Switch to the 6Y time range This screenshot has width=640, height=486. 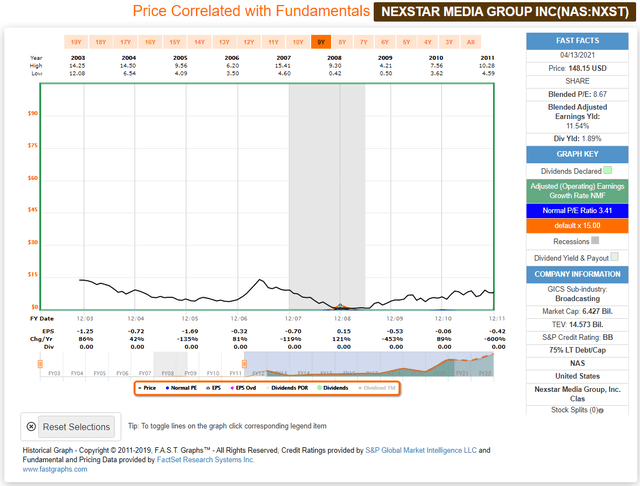point(385,42)
